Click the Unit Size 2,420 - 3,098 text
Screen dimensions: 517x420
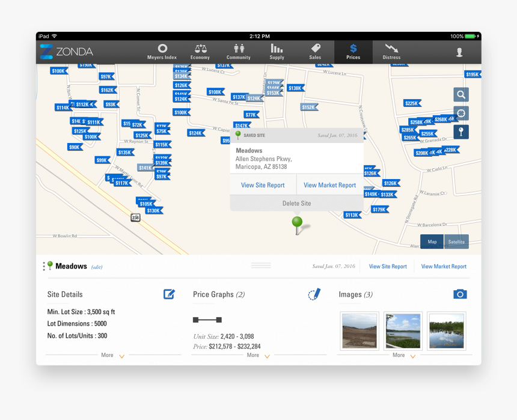coord(224,336)
